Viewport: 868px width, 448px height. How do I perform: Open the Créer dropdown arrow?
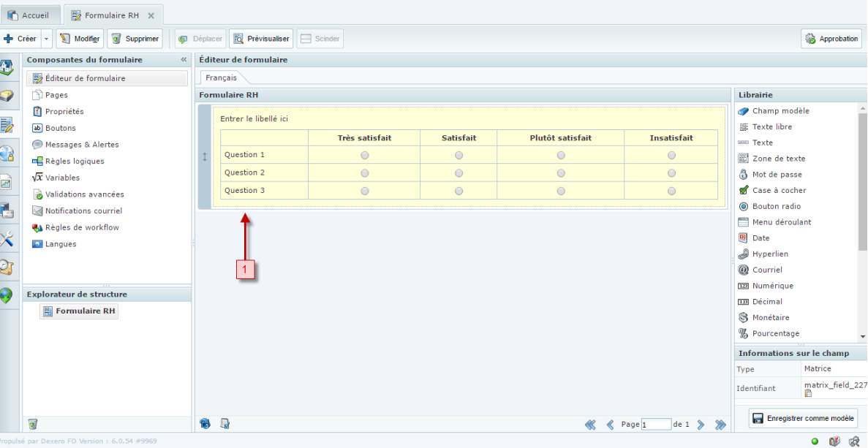point(47,39)
